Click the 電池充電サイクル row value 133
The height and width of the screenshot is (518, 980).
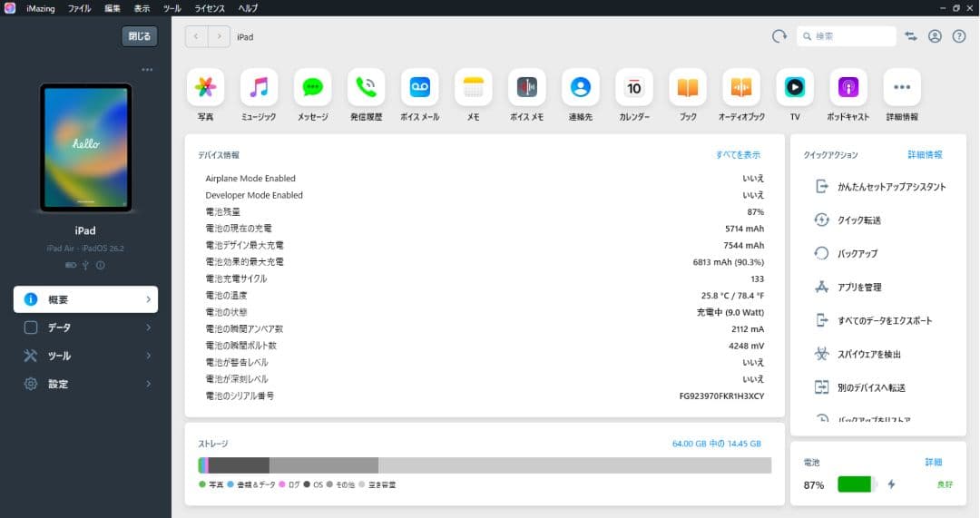757,279
